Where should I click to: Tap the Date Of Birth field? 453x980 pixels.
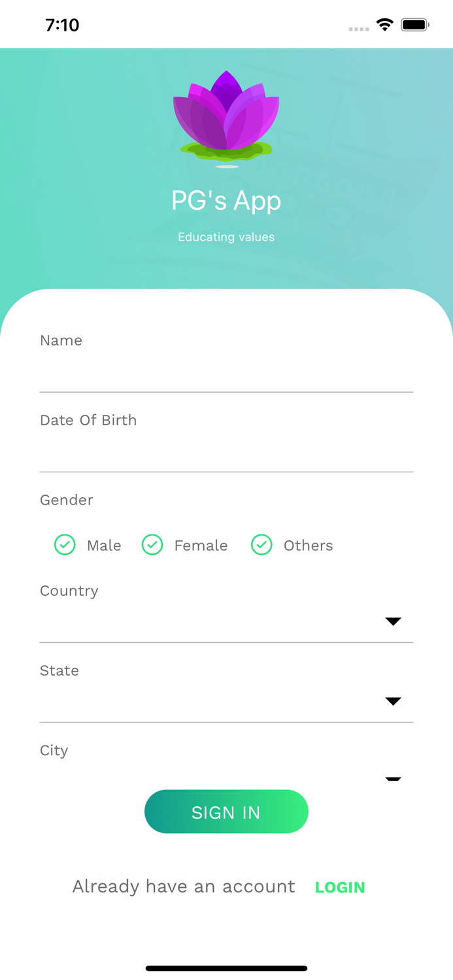pos(226,451)
